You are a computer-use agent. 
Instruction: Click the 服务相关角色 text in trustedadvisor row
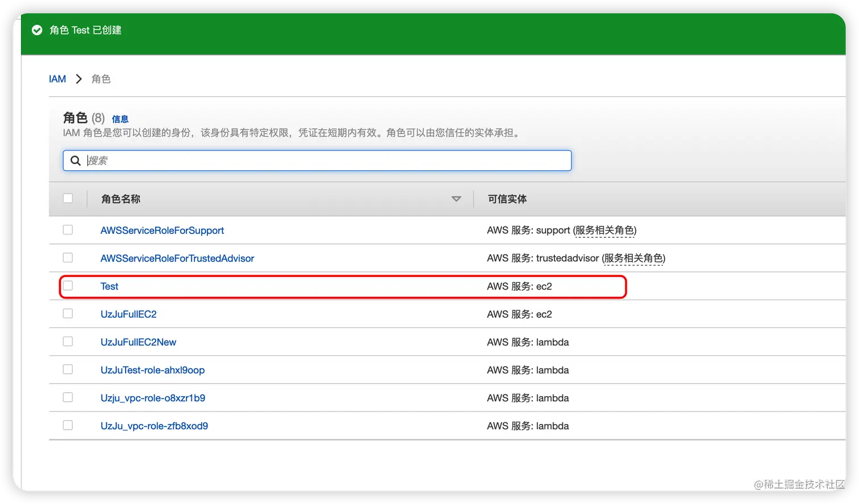(633, 258)
